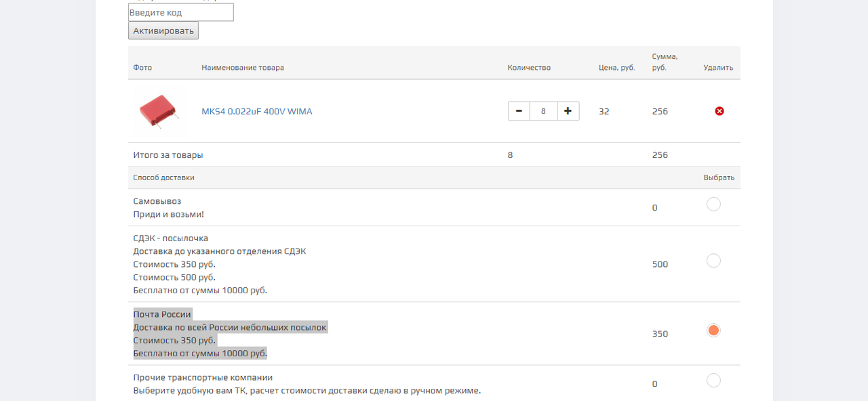Click Доставка до указанного отделения СДЭК text
The height and width of the screenshot is (401, 868).
click(220, 251)
